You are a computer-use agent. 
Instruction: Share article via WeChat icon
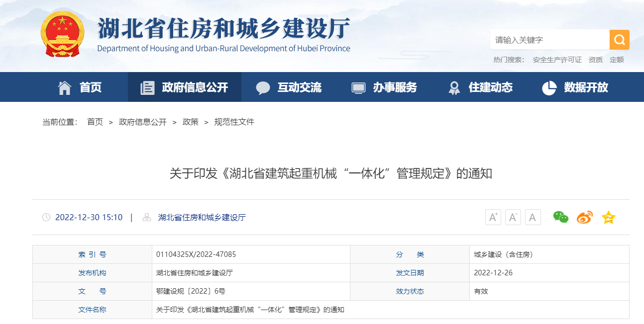pos(560,217)
